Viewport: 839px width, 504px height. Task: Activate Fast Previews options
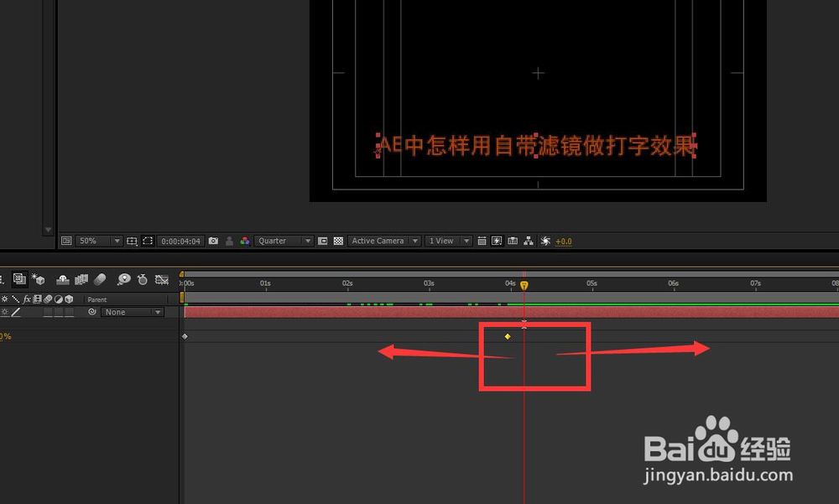click(498, 241)
